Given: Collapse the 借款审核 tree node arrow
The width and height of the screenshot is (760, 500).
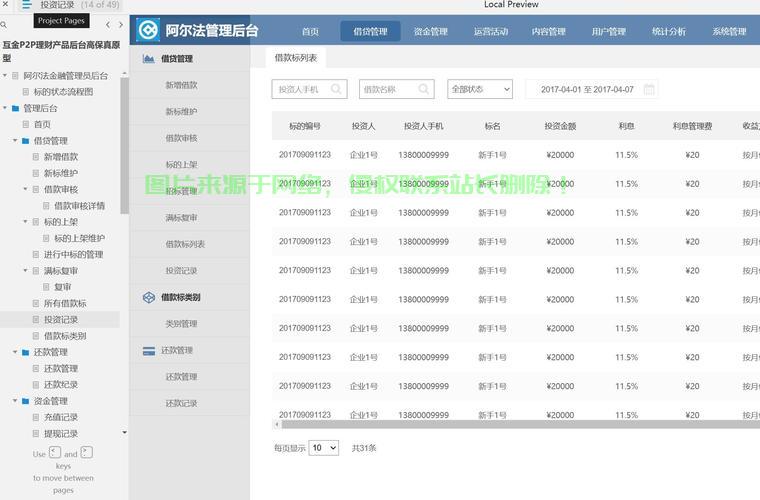Looking at the screenshot, I should coord(25,189).
